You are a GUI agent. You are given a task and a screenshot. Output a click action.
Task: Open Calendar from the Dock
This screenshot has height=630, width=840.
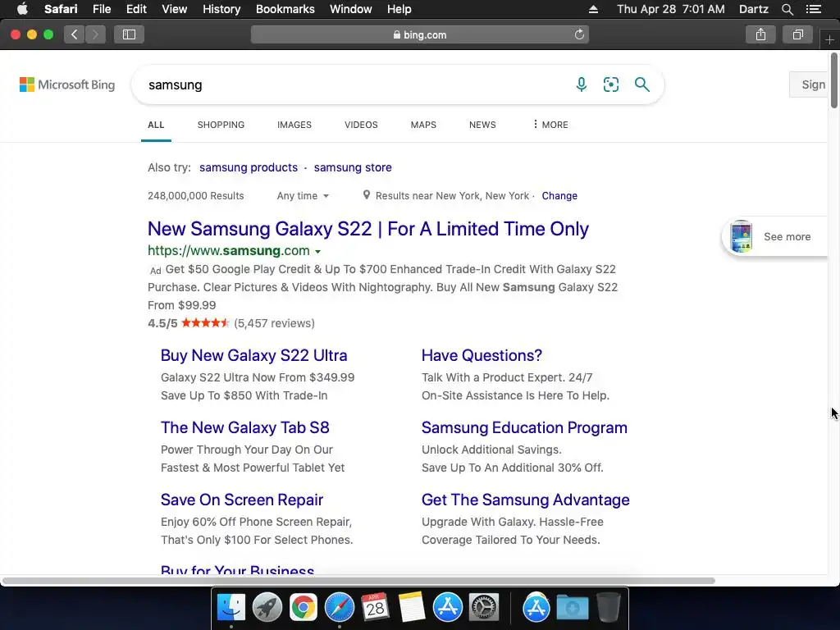(x=375, y=608)
